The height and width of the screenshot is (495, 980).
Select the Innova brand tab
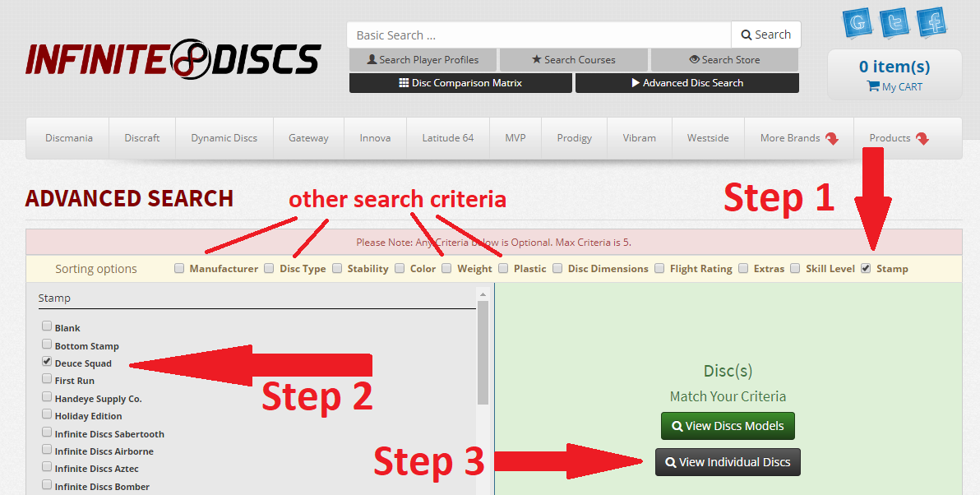tap(375, 138)
